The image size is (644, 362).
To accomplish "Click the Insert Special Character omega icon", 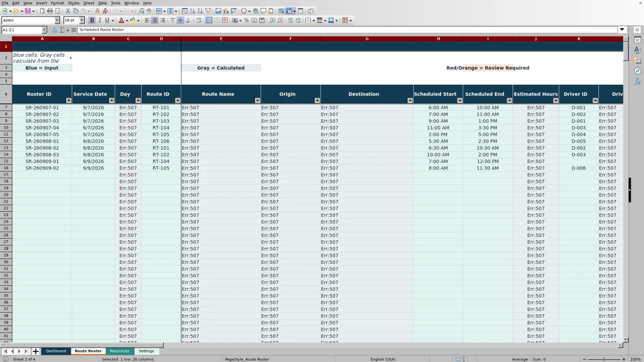I will coord(244,11).
